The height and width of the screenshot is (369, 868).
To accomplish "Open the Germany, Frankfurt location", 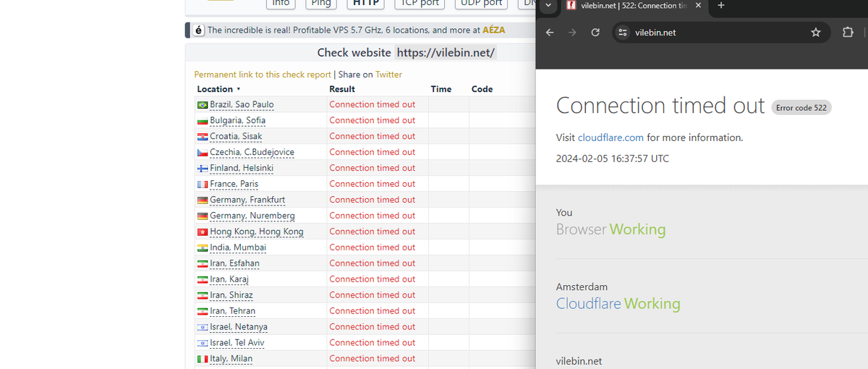I will [x=247, y=200].
